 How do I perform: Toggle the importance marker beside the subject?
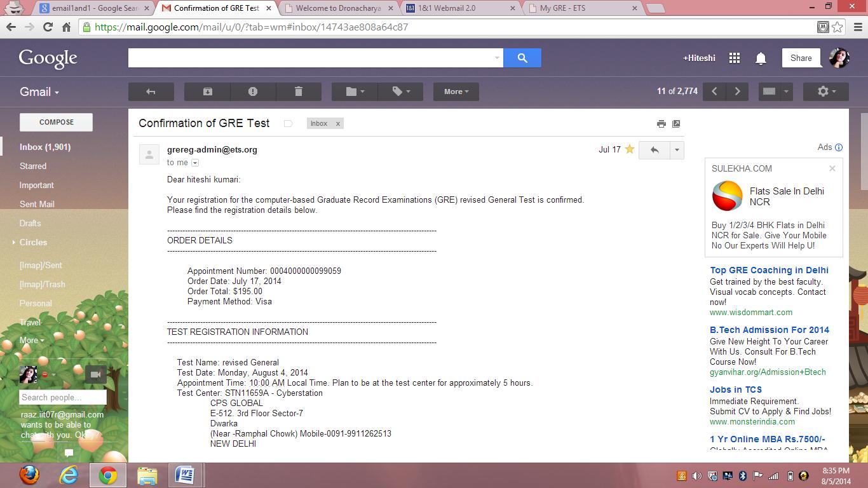click(288, 123)
